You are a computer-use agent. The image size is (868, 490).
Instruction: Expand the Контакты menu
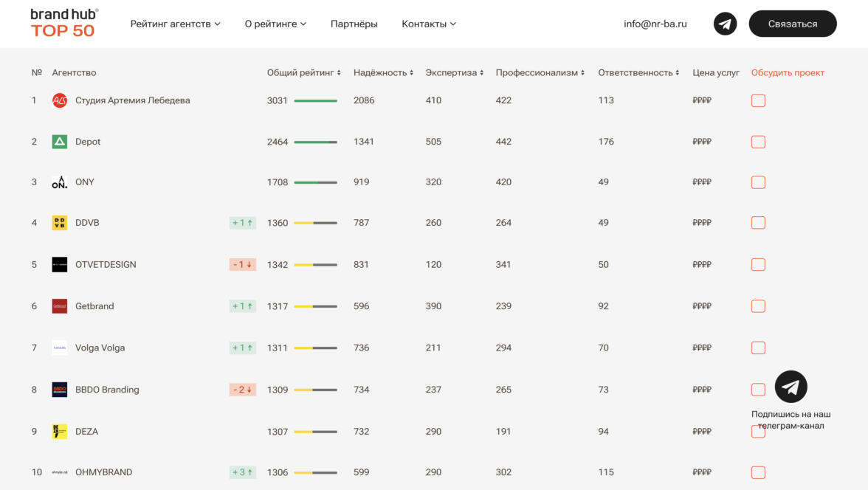tap(428, 24)
